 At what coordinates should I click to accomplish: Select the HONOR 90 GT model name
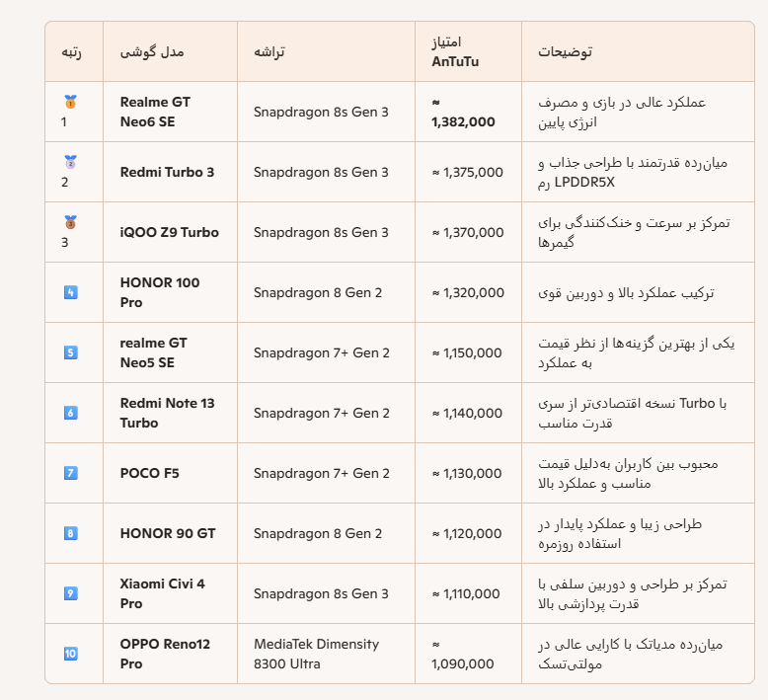[168, 533]
